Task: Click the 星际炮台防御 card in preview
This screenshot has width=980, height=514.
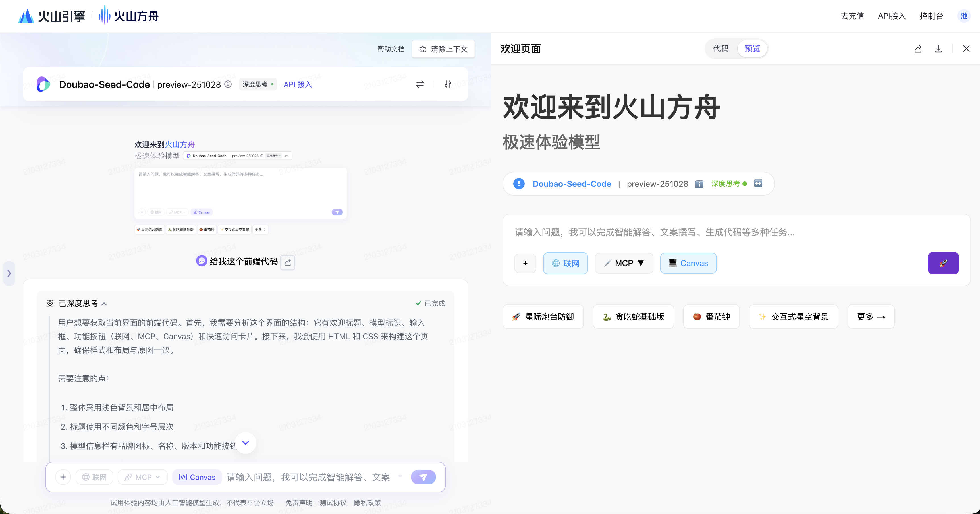Action: pos(543,316)
